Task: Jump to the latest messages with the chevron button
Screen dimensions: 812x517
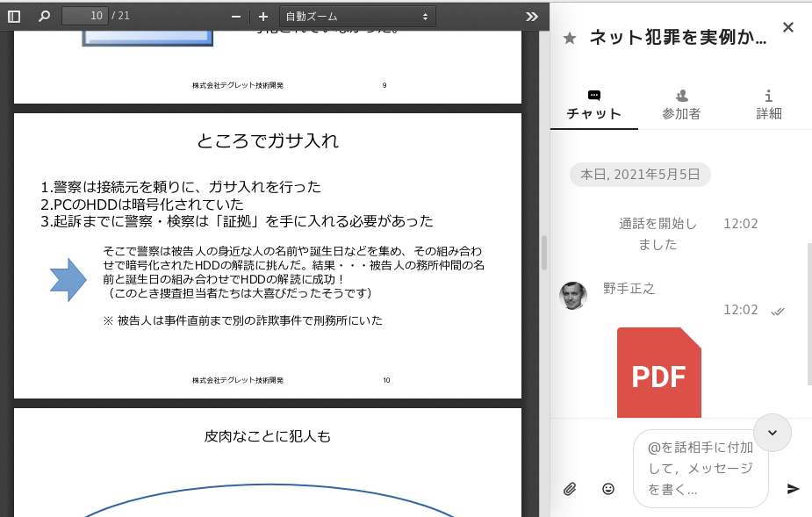Action: [x=772, y=433]
